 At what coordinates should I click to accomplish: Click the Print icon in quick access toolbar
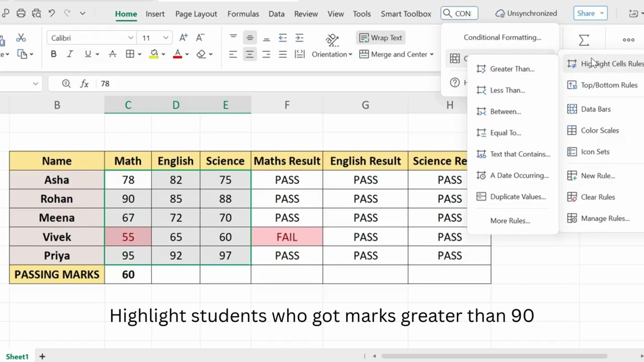coord(21,14)
